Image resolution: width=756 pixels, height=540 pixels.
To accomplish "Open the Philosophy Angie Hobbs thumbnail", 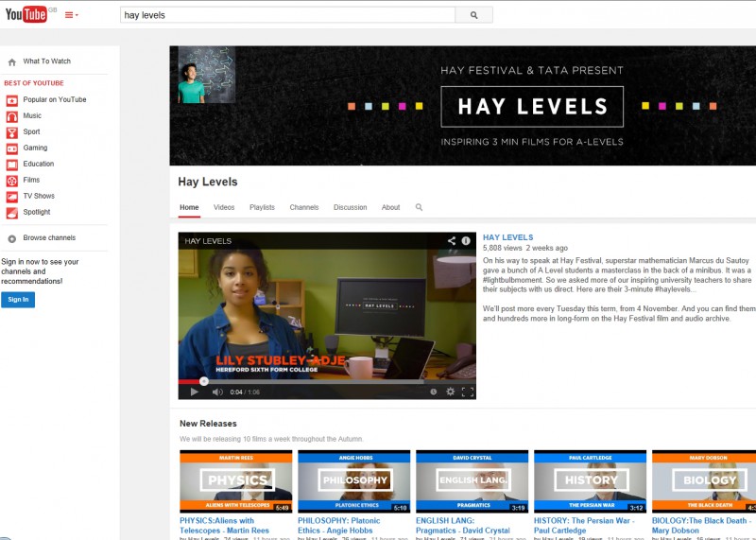I will point(353,481).
